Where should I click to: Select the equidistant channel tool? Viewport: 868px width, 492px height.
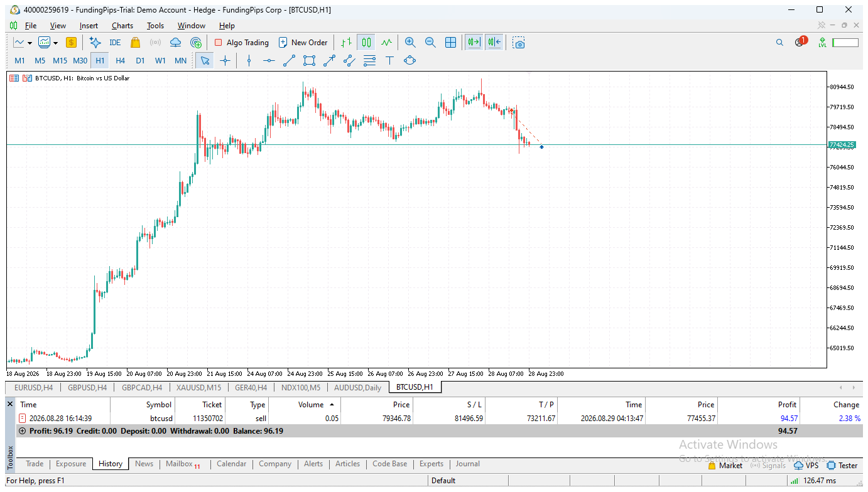click(x=349, y=60)
